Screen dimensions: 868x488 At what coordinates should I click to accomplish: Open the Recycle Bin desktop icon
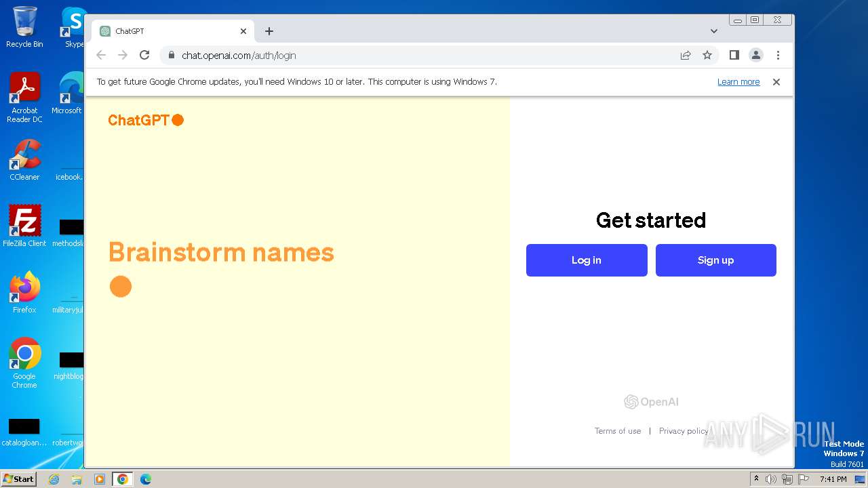click(24, 27)
